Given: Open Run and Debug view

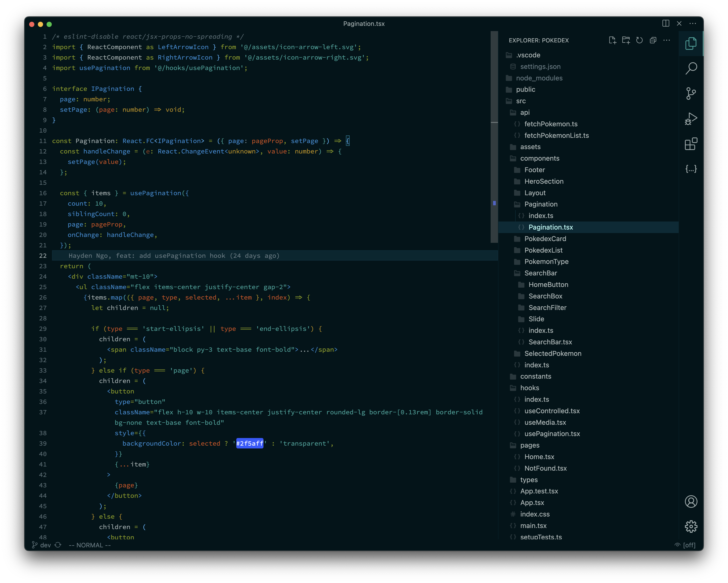Looking at the screenshot, I should click(x=691, y=119).
